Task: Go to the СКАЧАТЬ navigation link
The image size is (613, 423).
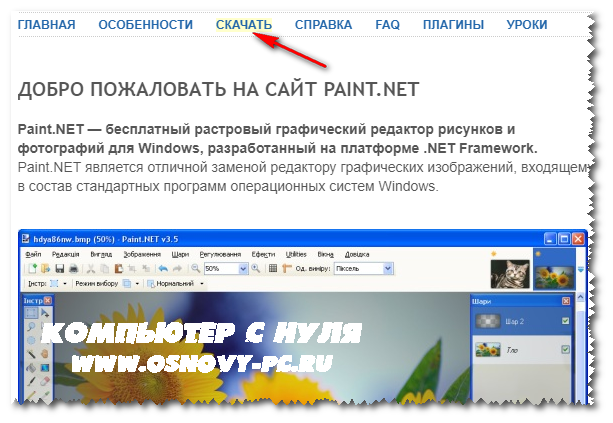Action: (243, 24)
